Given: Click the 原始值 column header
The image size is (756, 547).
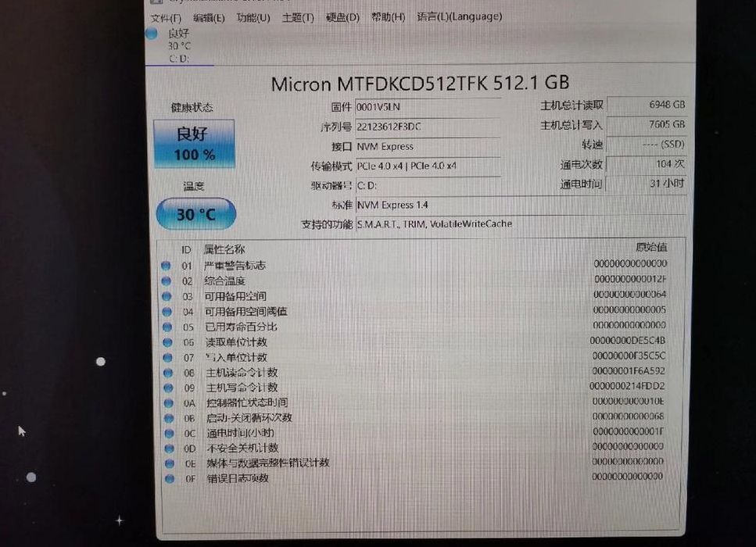Looking at the screenshot, I should pyautogui.click(x=652, y=247).
